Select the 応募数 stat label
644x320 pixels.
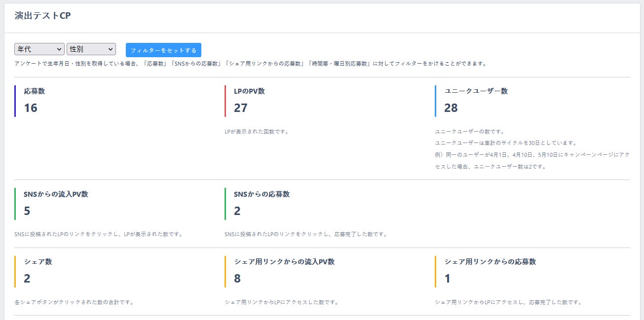(x=35, y=91)
